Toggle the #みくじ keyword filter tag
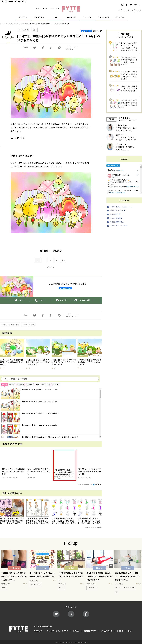This screenshot has width=142, height=644. pos(12,384)
